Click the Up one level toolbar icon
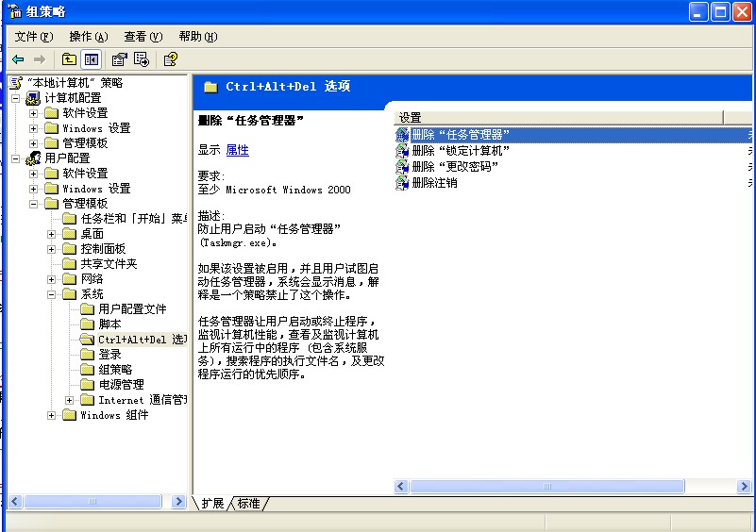 pyautogui.click(x=69, y=59)
